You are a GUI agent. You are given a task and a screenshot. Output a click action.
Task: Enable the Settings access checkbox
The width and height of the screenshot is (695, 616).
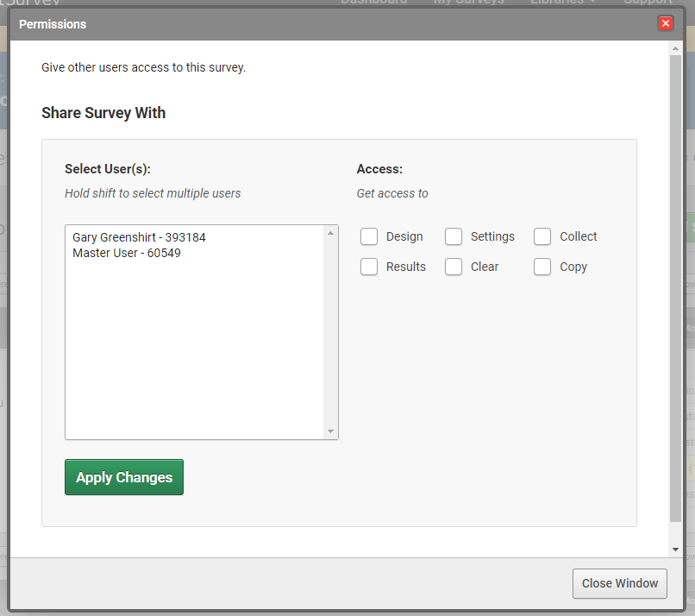[454, 236]
